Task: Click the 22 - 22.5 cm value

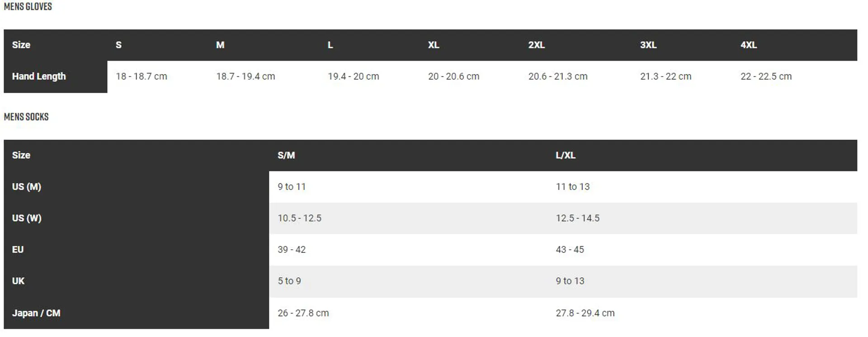Action: [766, 76]
